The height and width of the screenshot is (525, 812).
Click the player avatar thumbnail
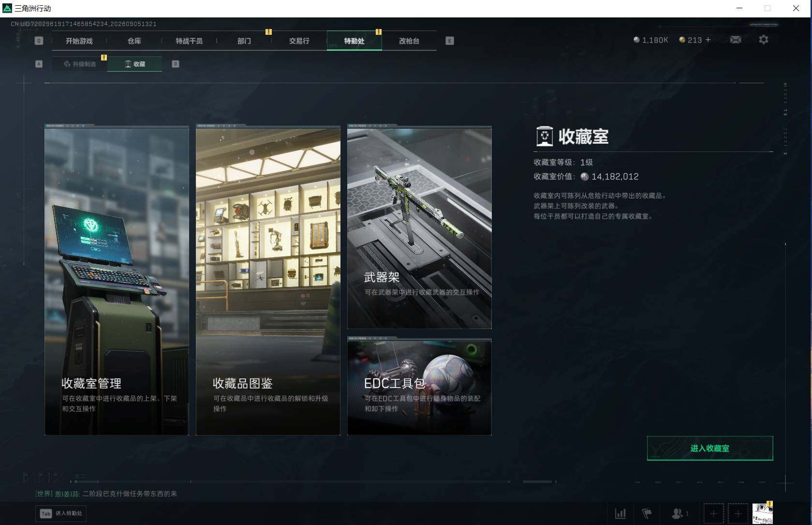click(763, 513)
